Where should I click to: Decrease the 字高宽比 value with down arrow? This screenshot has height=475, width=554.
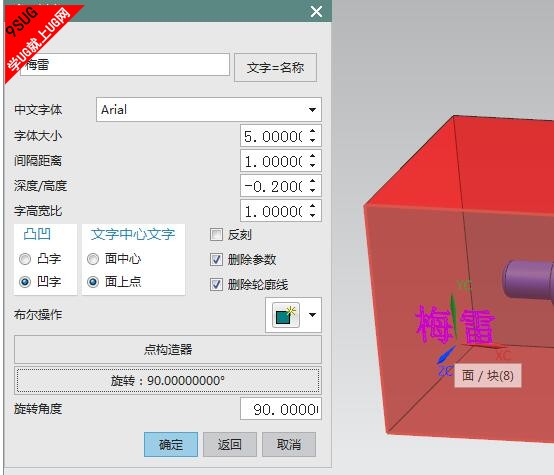point(312,215)
